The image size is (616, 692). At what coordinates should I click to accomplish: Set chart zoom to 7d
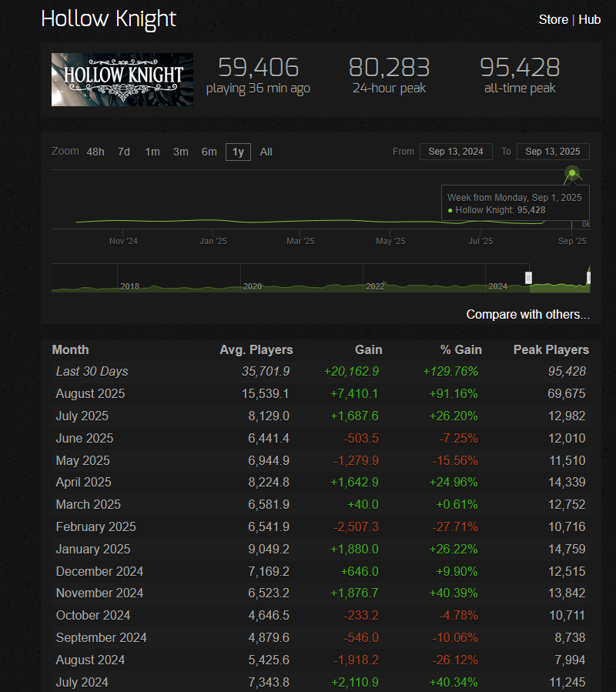pyautogui.click(x=124, y=152)
